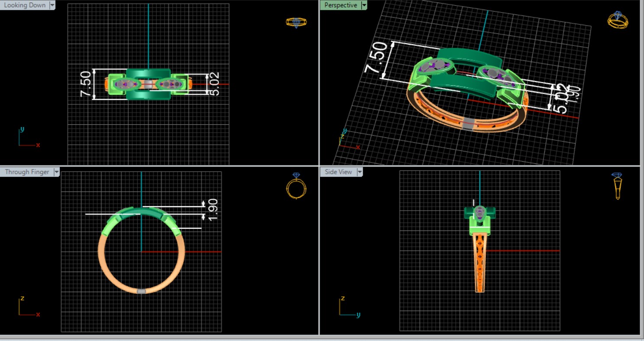Click the ring view icon in Through Finger viewport
This screenshot has width=644, height=341.
tap(296, 186)
